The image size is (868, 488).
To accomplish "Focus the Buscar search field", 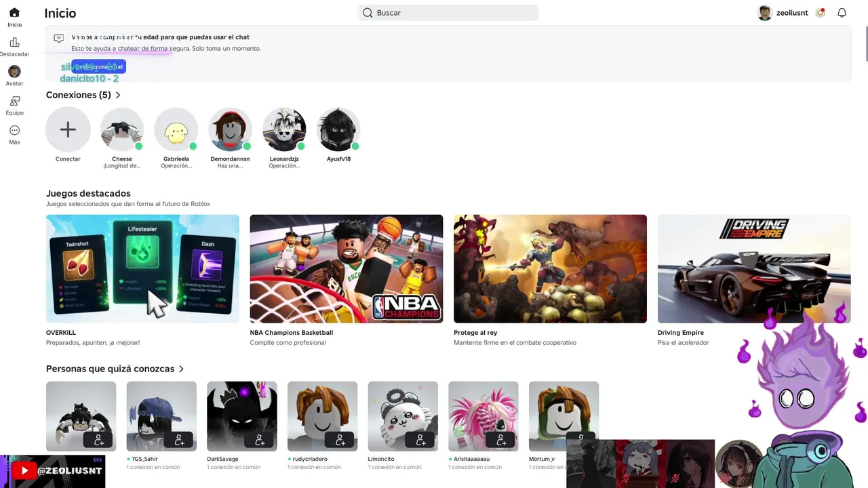I will [448, 13].
